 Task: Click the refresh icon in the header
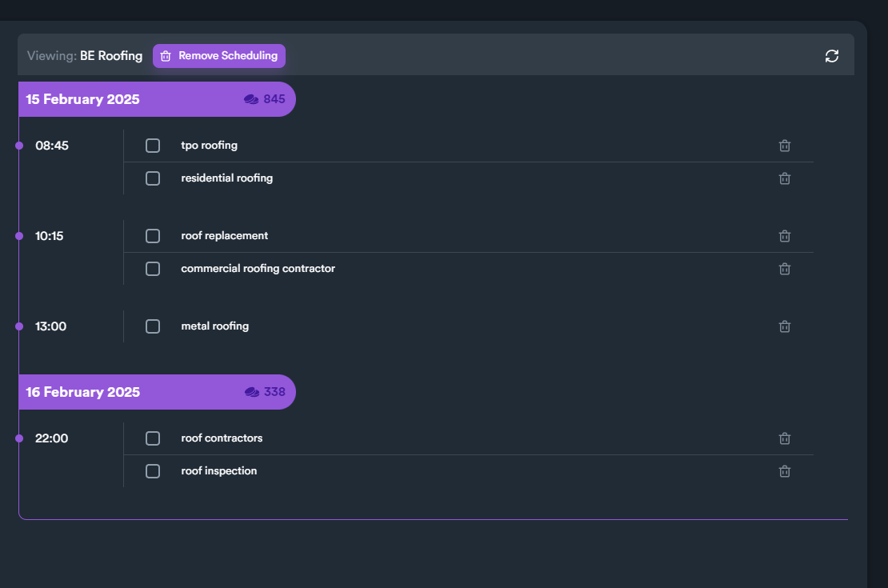click(832, 56)
